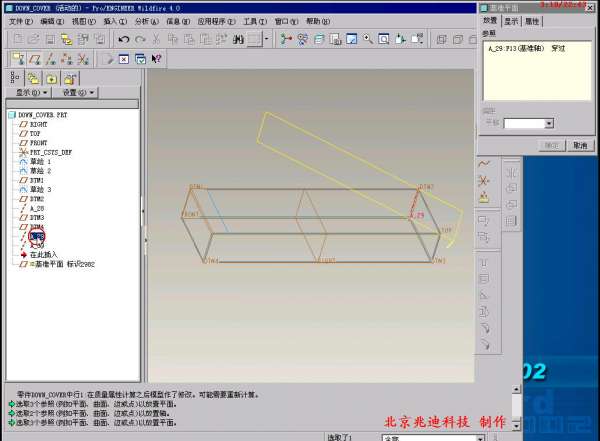600x441 pixels.
Task: Open the 分析 menu
Action: 144,21
